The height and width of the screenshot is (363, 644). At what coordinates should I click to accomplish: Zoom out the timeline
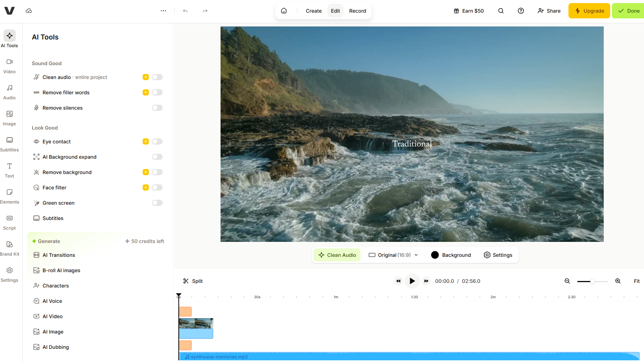pyautogui.click(x=567, y=281)
